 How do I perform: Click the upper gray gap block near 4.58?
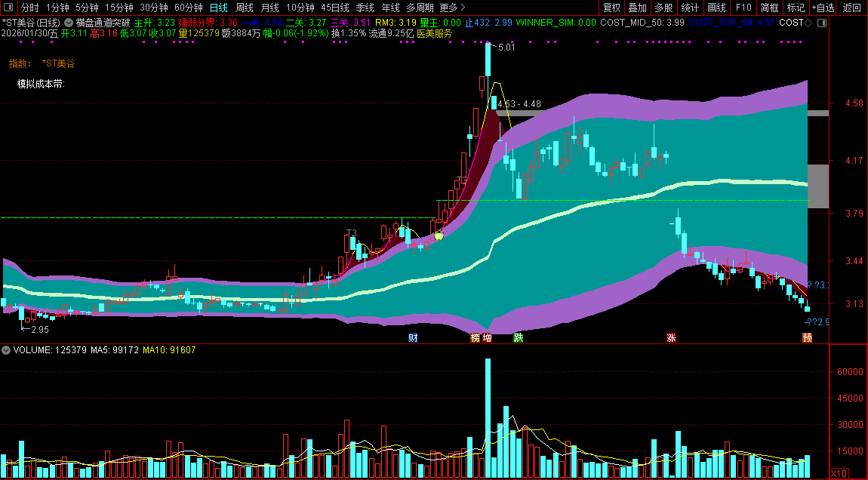[818, 113]
